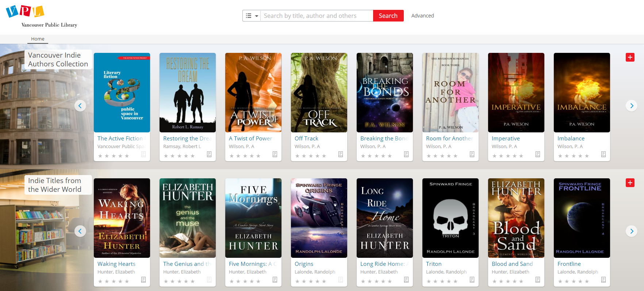Click author Wilson, P. A under Imbalance

(570, 147)
